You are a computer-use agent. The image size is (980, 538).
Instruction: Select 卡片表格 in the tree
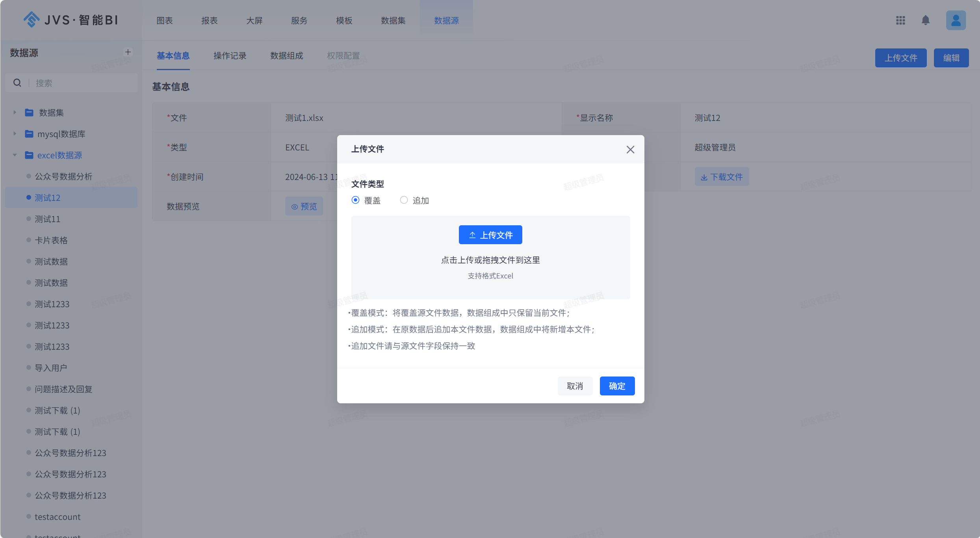[x=51, y=240]
